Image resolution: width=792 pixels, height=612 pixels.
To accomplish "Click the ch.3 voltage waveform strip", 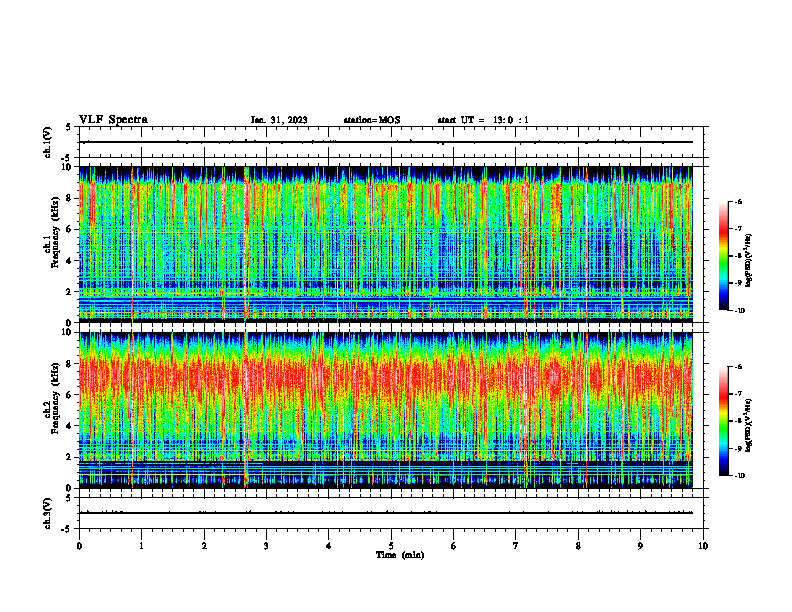I will tap(386, 513).
